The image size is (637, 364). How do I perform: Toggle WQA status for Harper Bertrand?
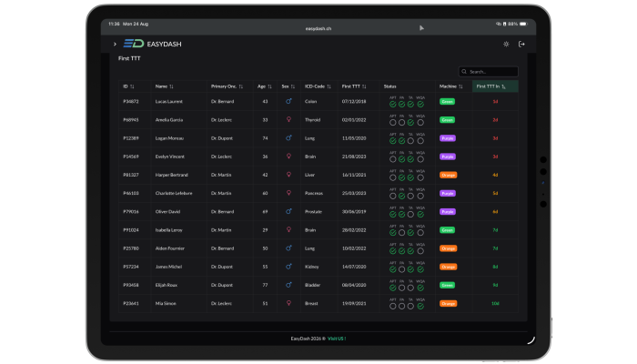click(x=420, y=177)
